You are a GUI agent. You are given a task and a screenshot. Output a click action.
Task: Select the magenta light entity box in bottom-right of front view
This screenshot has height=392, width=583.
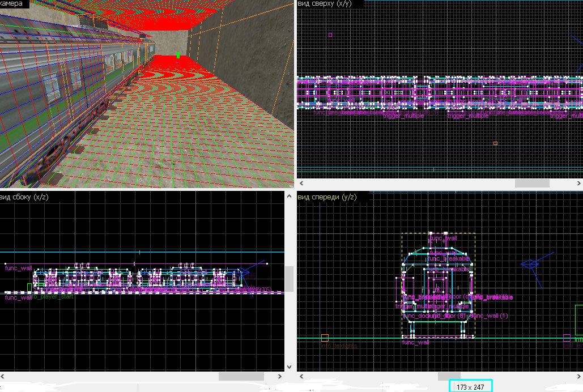tap(566, 338)
